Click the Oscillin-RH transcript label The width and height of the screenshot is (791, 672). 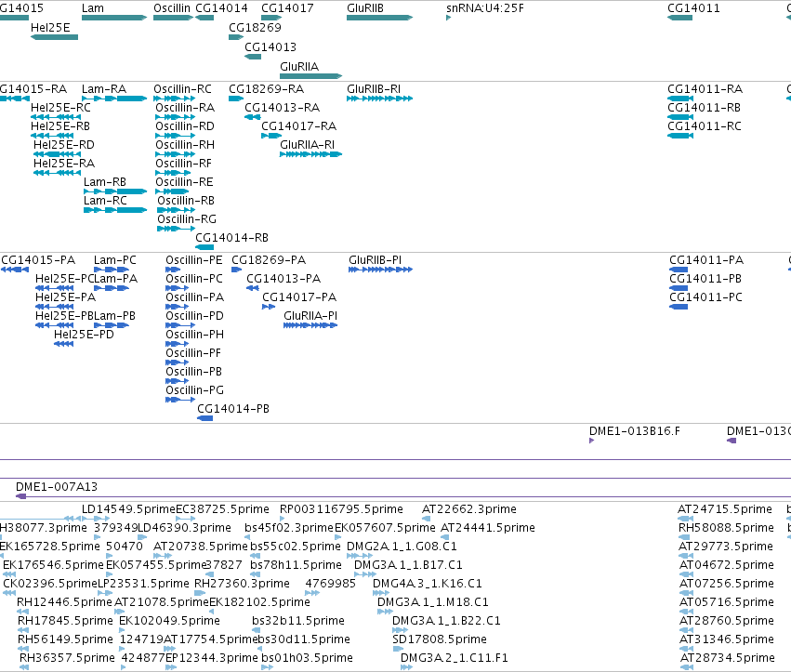coord(185,145)
